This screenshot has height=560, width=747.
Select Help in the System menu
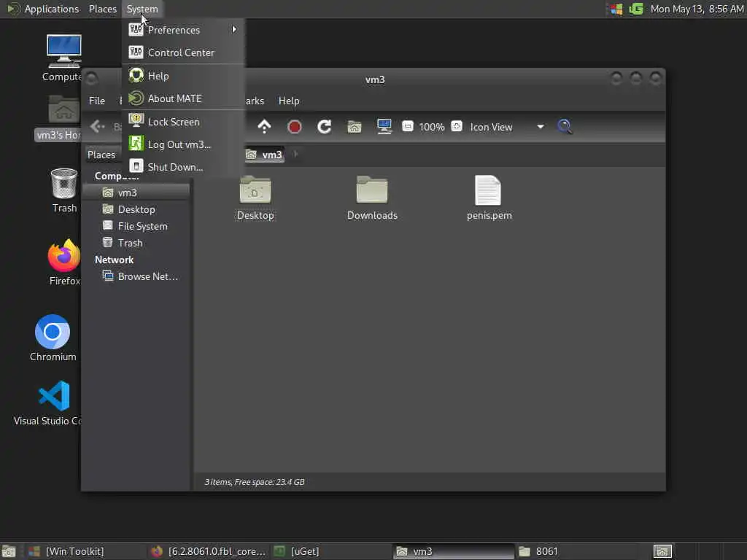[183, 76]
